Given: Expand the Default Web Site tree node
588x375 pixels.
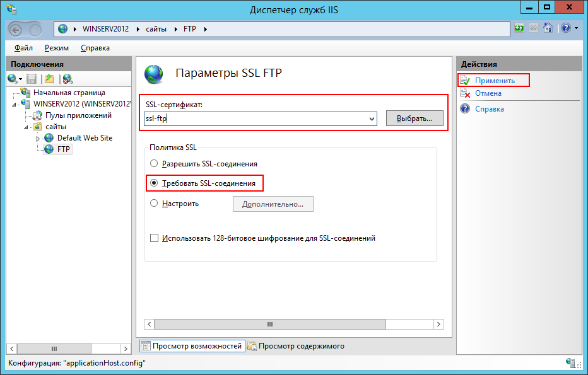Looking at the screenshot, I should [38, 139].
